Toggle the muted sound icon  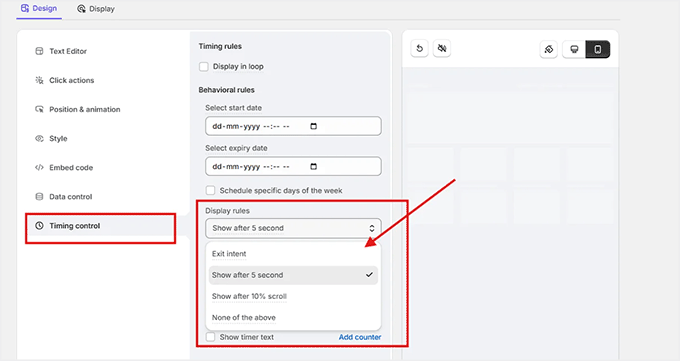pyautogui.click(x=442, y=49)
